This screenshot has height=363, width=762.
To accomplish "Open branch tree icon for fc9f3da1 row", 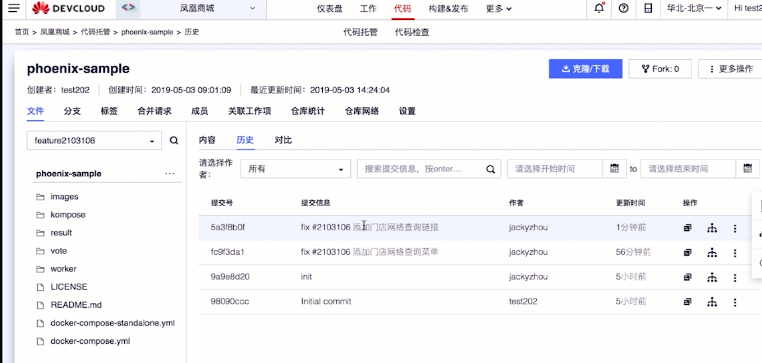I will [712, 252].
